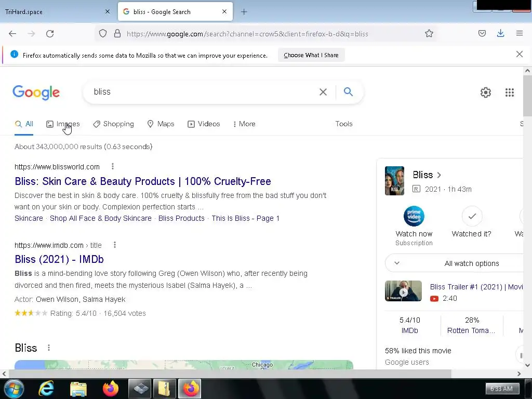532x399 pixels.
Task: Open Bliss title in knowledge panel
Action: point(427,175)
